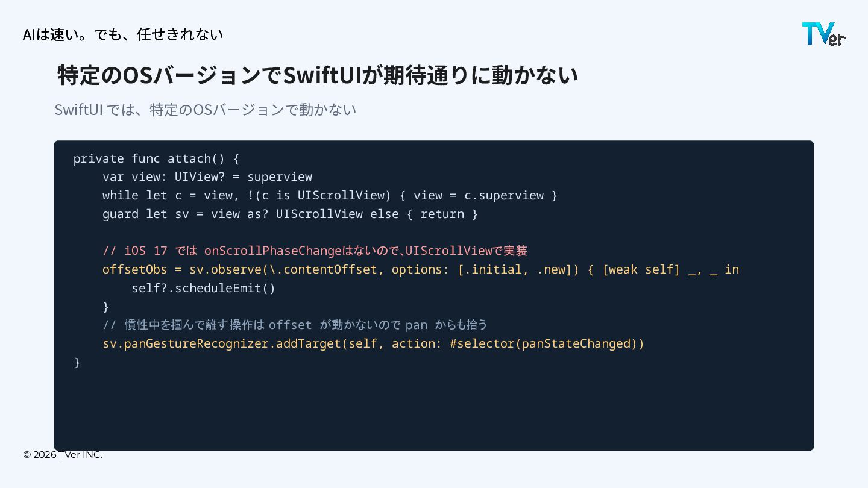Click the "guard let sv" code line

click(x=290, y=214)
